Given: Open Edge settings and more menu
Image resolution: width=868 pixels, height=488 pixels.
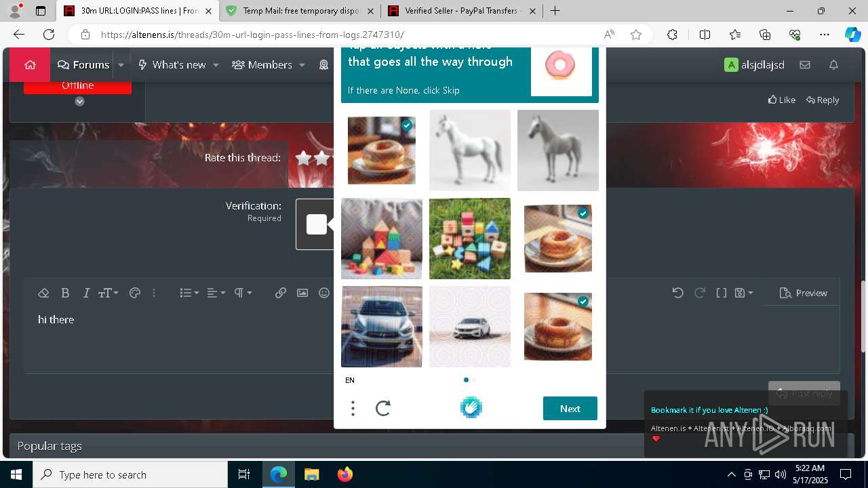Looking at the screenshot, I should click(825, 35).
